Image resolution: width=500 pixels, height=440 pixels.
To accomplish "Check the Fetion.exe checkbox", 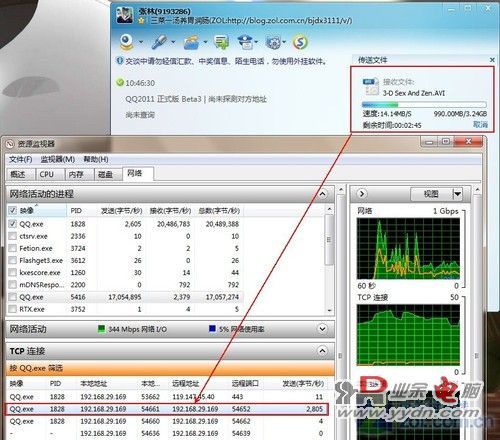I will 12,248.
